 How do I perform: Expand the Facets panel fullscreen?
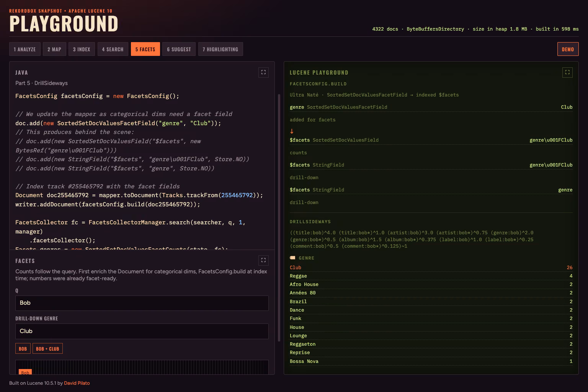pos(263,260)
